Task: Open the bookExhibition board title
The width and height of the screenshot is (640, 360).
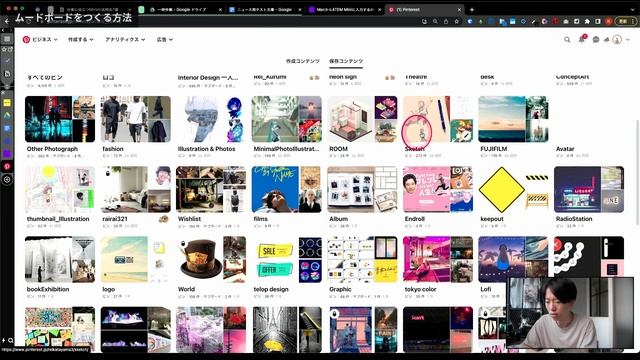Action: point(48,289)
